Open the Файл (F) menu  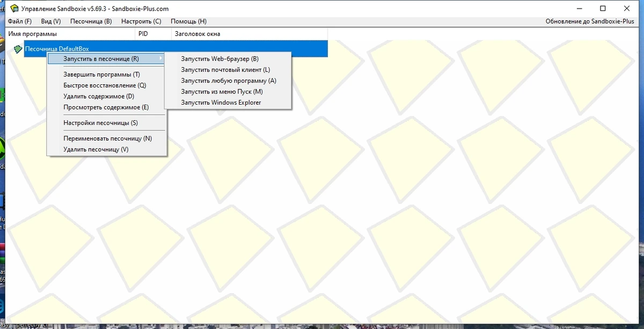point(20,21)
